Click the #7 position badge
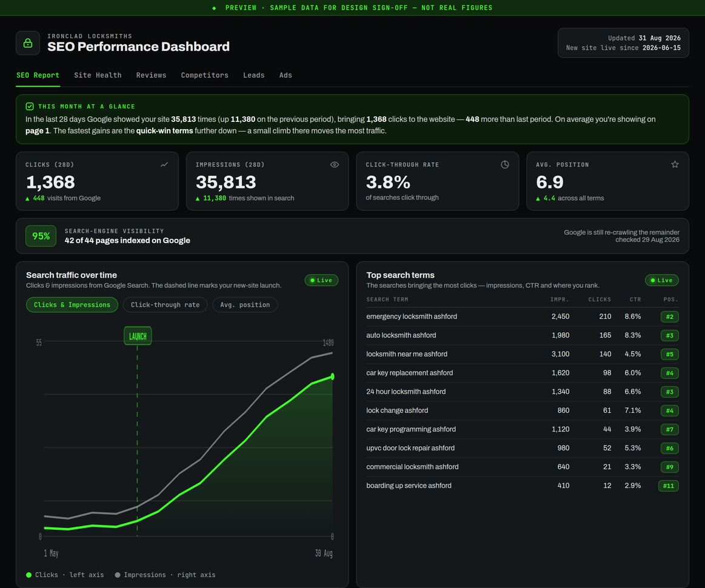 (x=669, y=429)
